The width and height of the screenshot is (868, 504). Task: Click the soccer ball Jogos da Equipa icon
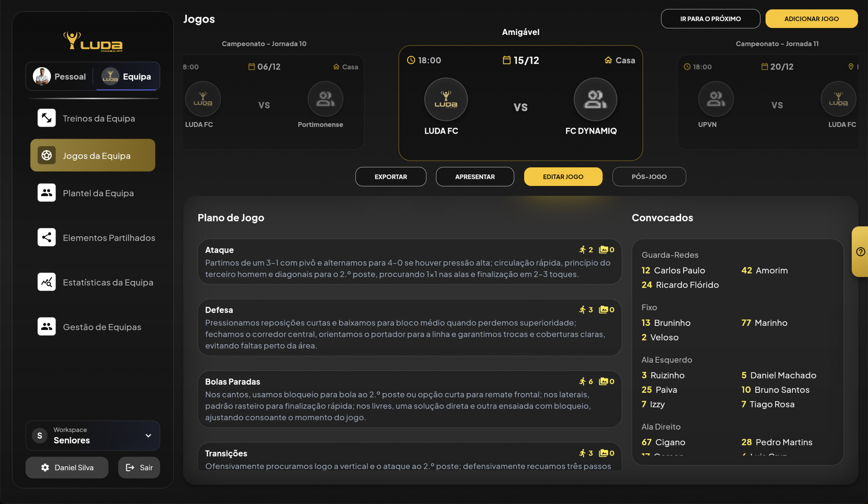(46, 155)
